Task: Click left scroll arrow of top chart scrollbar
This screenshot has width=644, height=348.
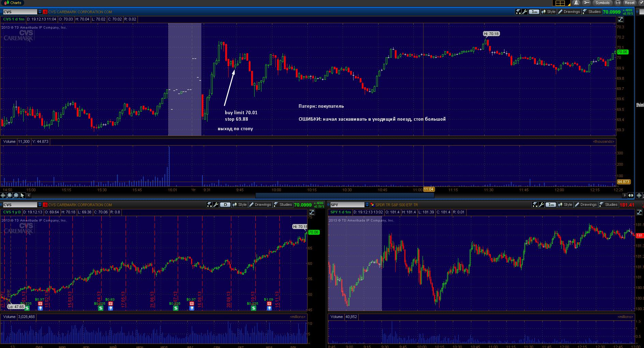Action: pyautogui.click(x=29, y=195)
